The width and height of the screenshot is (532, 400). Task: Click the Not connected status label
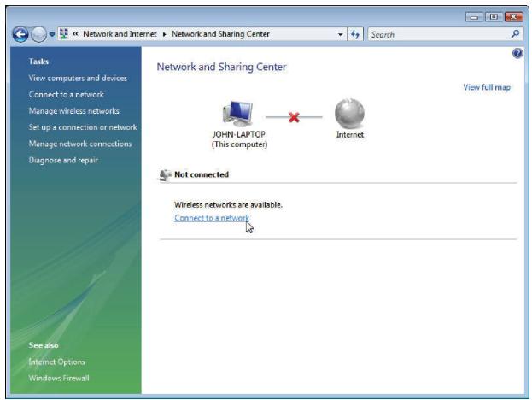[202, 174]
